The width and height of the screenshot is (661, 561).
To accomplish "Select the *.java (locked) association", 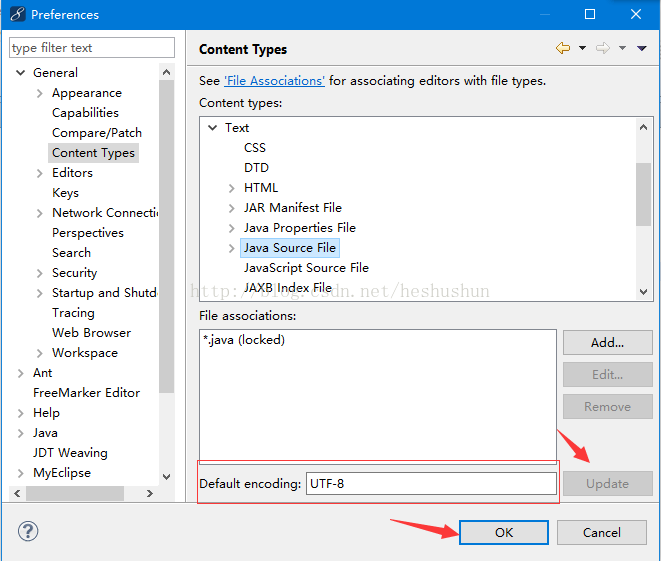I will point(244,340).
